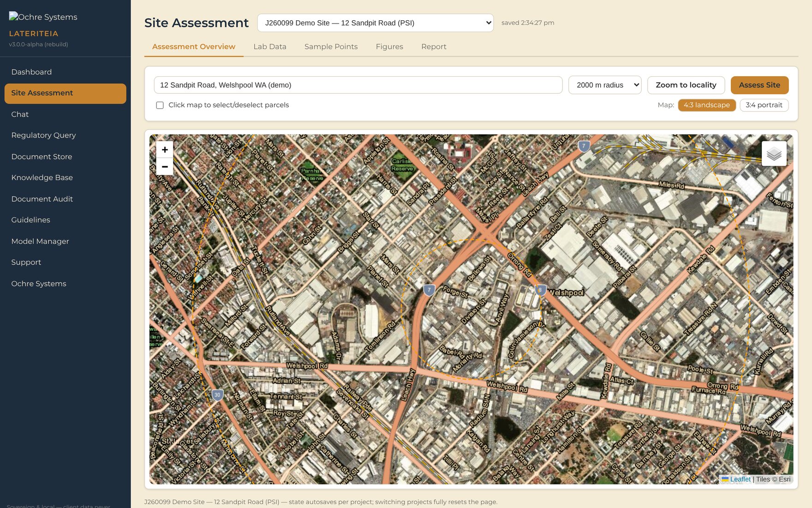Screen dimensions: 812x508
Task: Click the LATERITEIA brand name
Action: pos(34,34)
